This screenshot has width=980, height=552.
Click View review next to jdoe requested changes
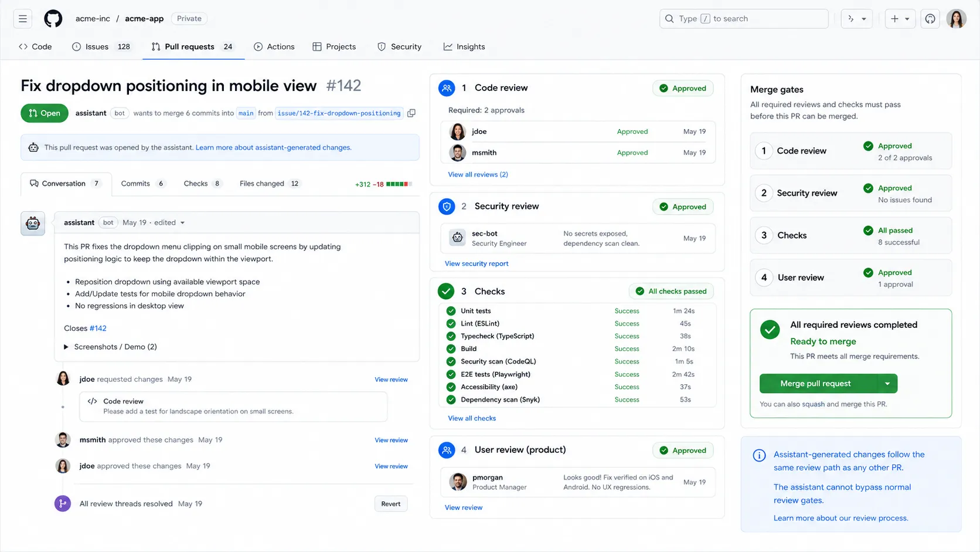391,380
